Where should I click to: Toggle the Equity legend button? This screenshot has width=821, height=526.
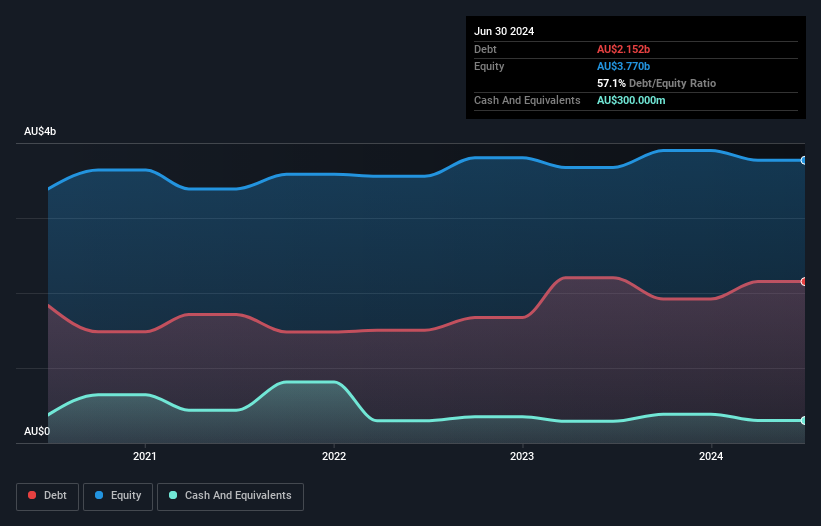118,496
